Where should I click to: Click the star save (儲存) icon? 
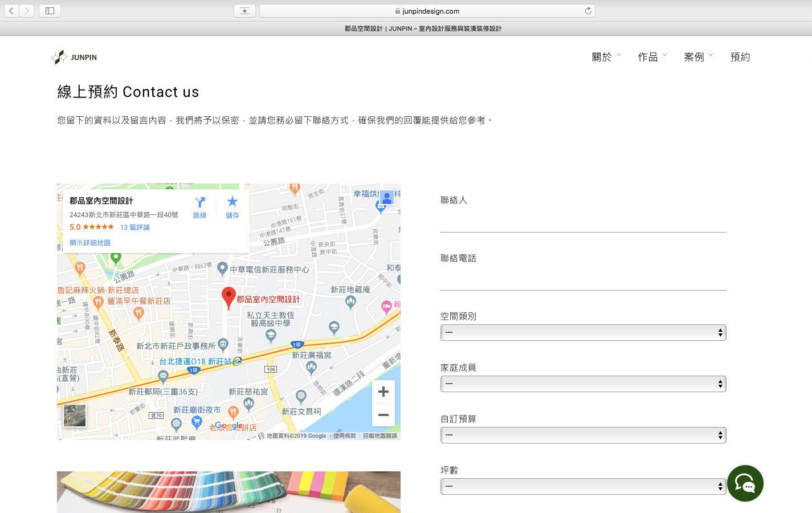[x=232, y=202]
